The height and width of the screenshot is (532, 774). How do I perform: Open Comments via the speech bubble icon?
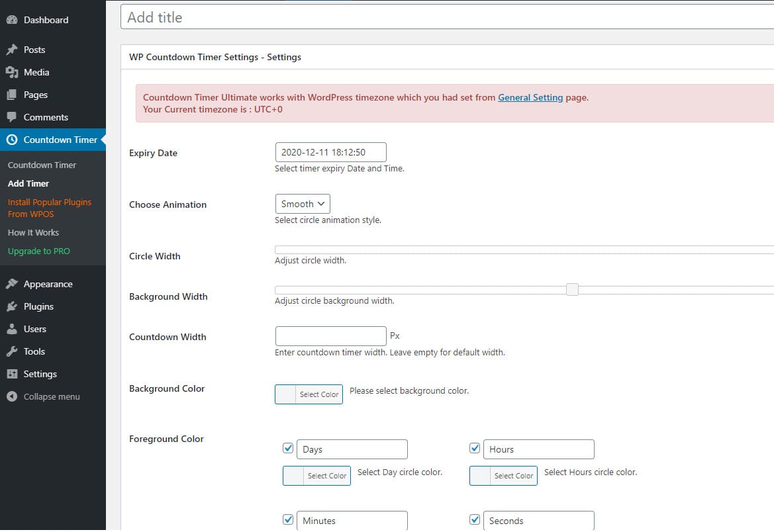(12, 116)
